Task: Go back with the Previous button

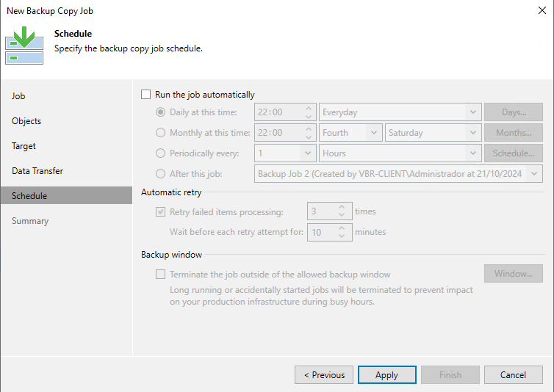Action: click(323, 375)
